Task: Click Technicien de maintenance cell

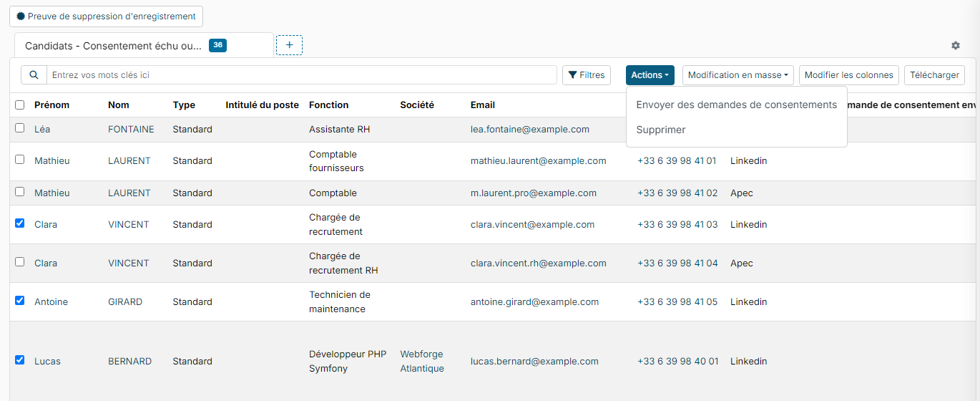Action: (340, 302)
